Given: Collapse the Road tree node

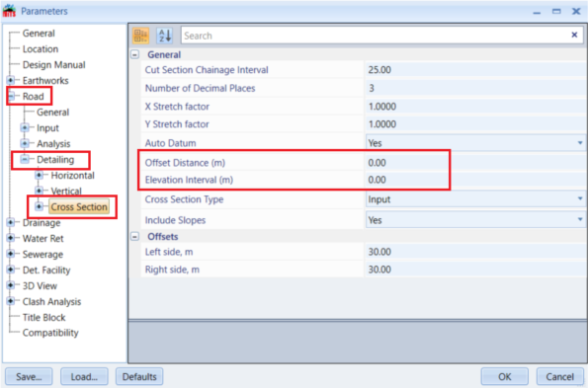Looking at the screenshot, I should tap(11, 96).
